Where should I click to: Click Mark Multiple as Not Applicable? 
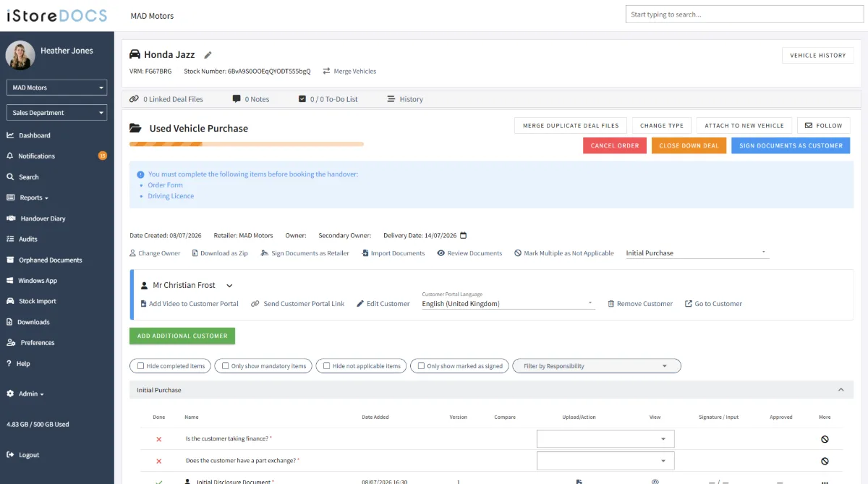click(564, 253)
